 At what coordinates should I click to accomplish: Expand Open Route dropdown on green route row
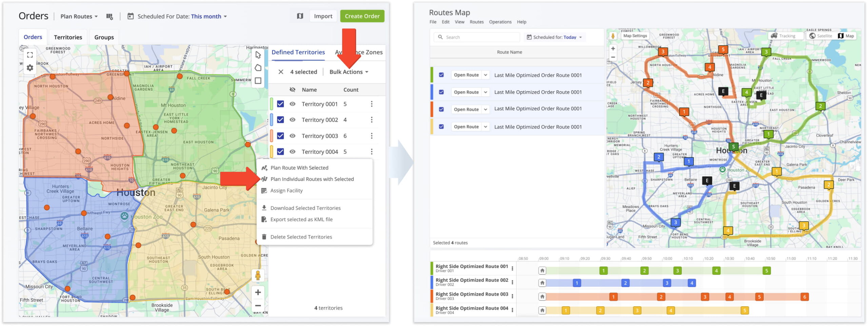(486, 75)
